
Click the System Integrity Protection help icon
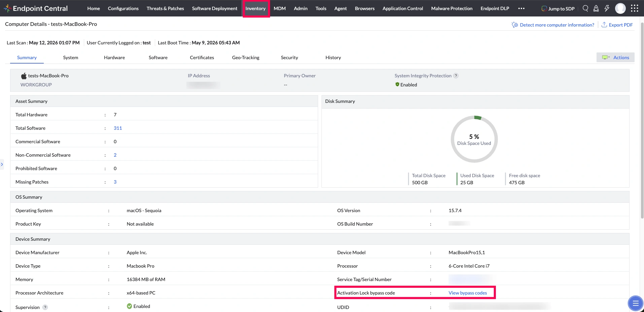point(456,76)
